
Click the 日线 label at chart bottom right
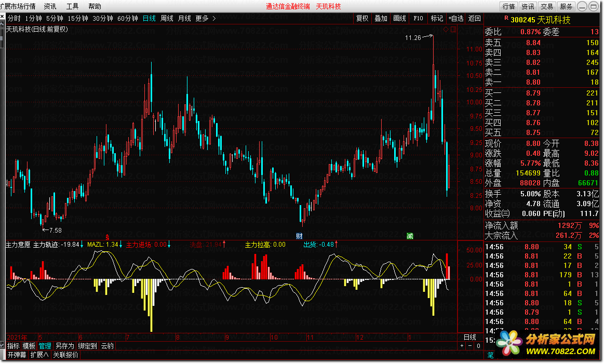[x=470, y=337]
